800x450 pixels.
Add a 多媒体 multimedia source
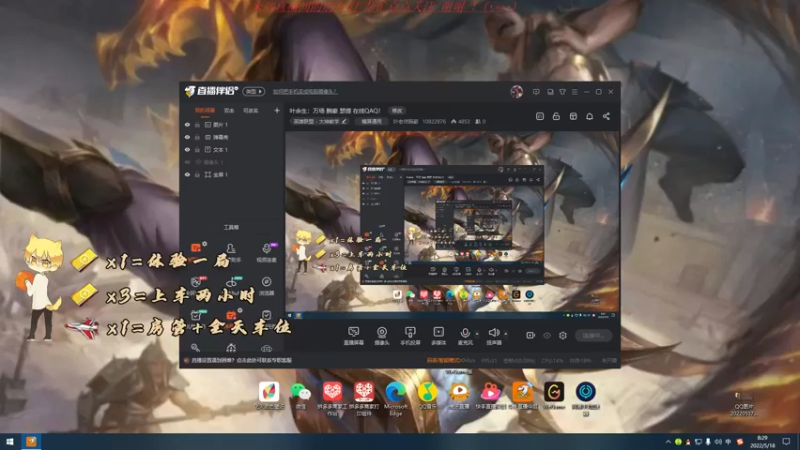tap(438, 336)
